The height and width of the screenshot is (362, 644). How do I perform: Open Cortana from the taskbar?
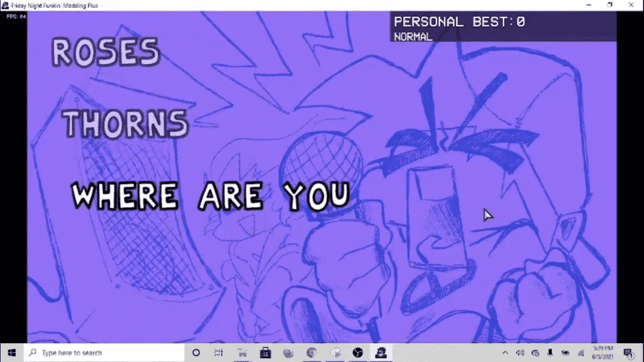[196, 353]
